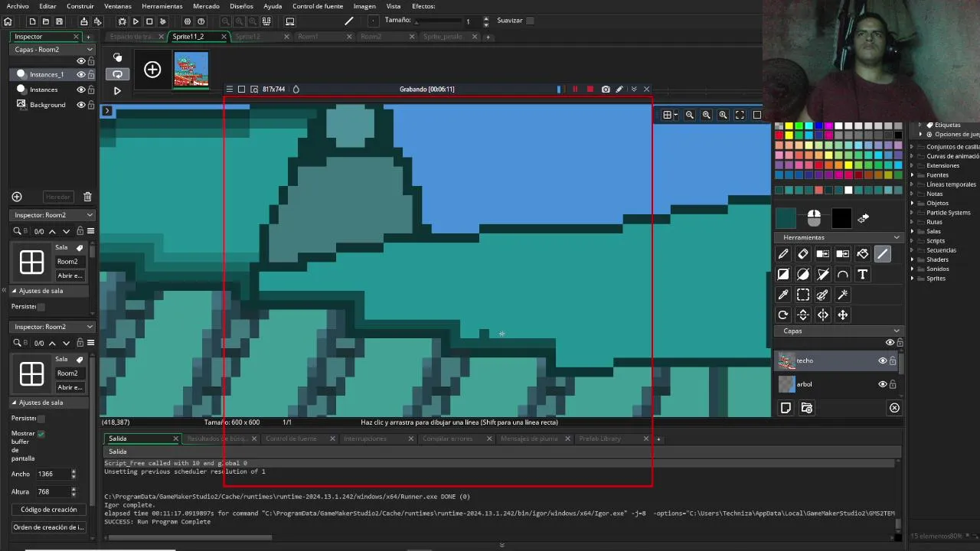Choose the paint bucket Fill tool
This screenshot has height=551, width=980.
(x=863, y=254)
